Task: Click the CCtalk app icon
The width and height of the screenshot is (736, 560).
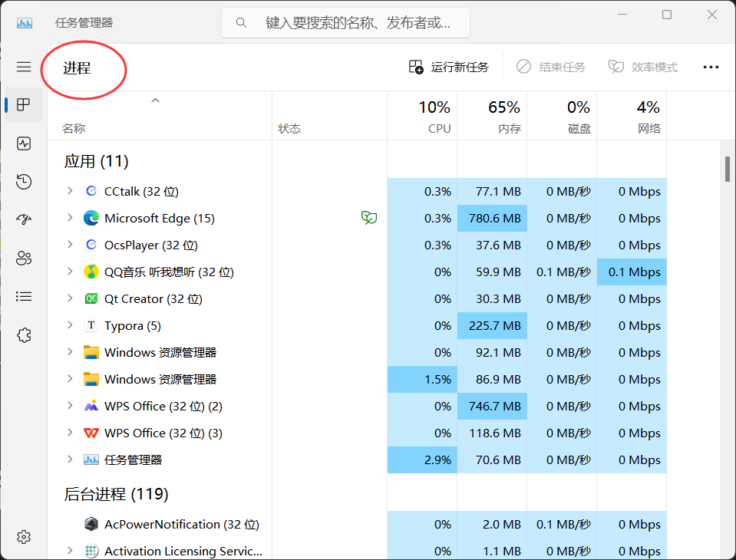Action: (91, 191)
